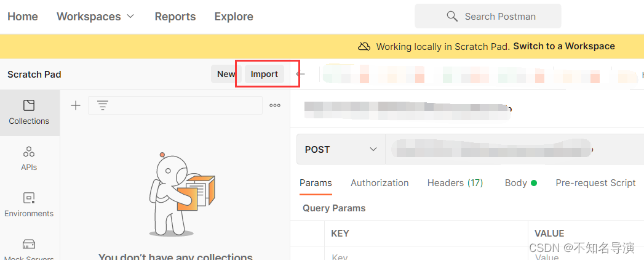
Task: Click the plus icon to create collection
Action: [x=76, y=106]
